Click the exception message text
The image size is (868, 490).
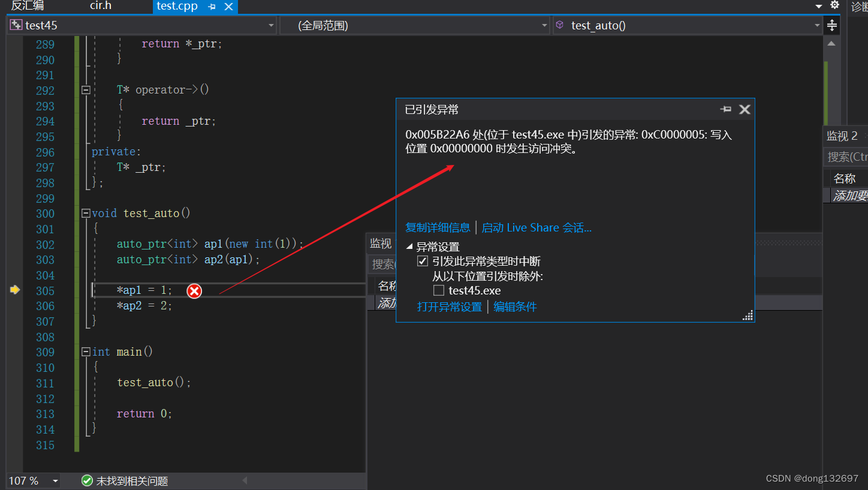click(x=568, y=142)
